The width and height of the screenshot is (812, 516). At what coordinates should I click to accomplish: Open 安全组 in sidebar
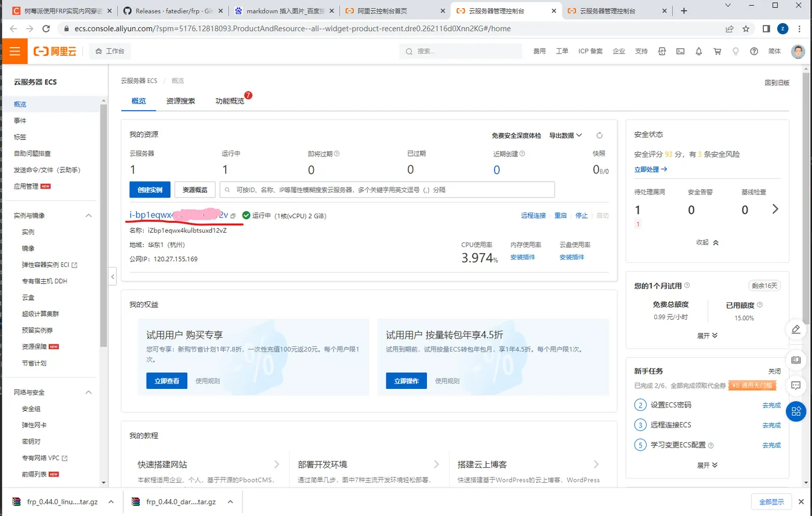(x=31, y=409)
